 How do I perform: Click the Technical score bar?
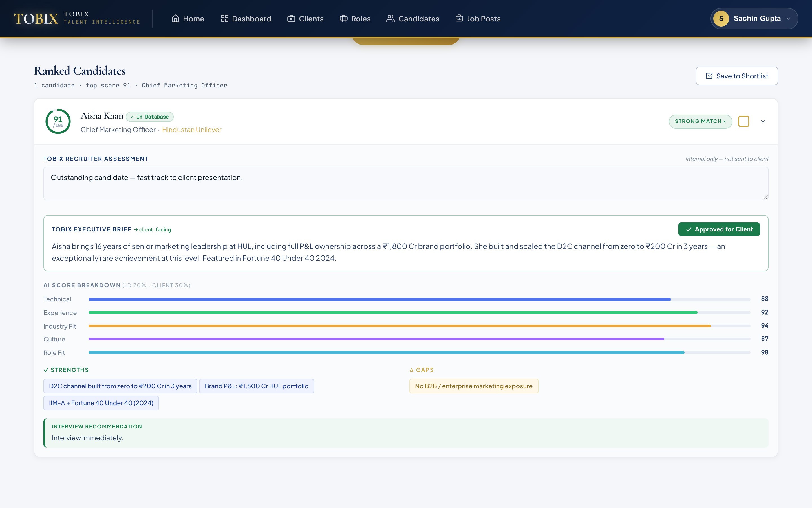pyautogui.click(x=420, y=299)
